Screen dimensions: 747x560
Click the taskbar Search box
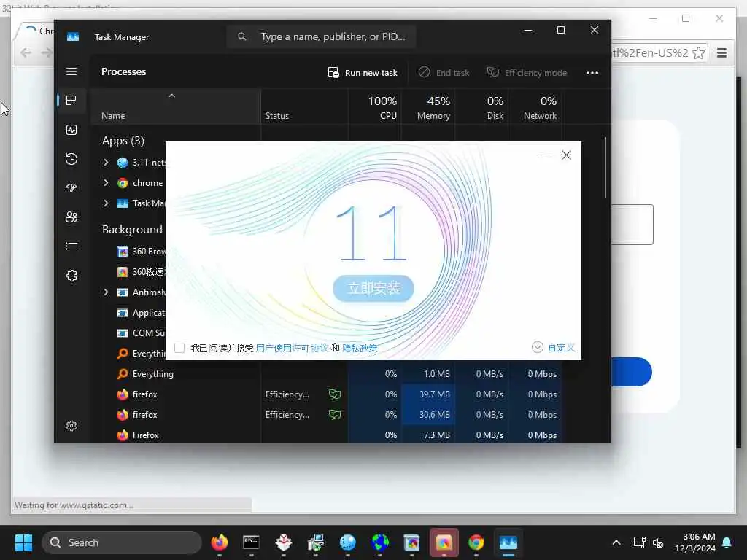click(x=122, y=542)
